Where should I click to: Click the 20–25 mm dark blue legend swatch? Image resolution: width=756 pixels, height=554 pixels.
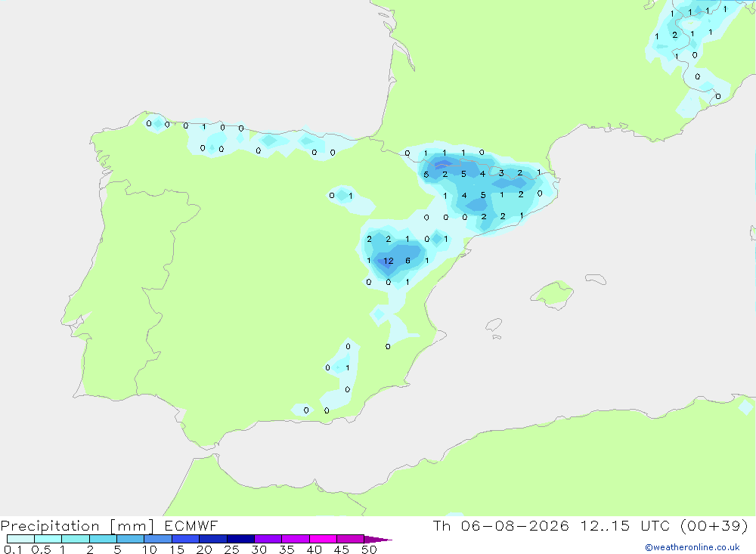[213, 539]
